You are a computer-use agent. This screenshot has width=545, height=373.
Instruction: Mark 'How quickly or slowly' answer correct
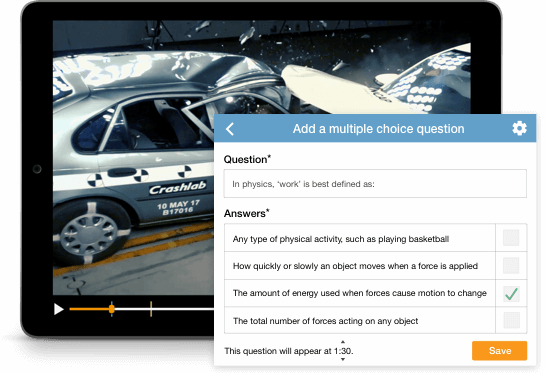[511, 266]
